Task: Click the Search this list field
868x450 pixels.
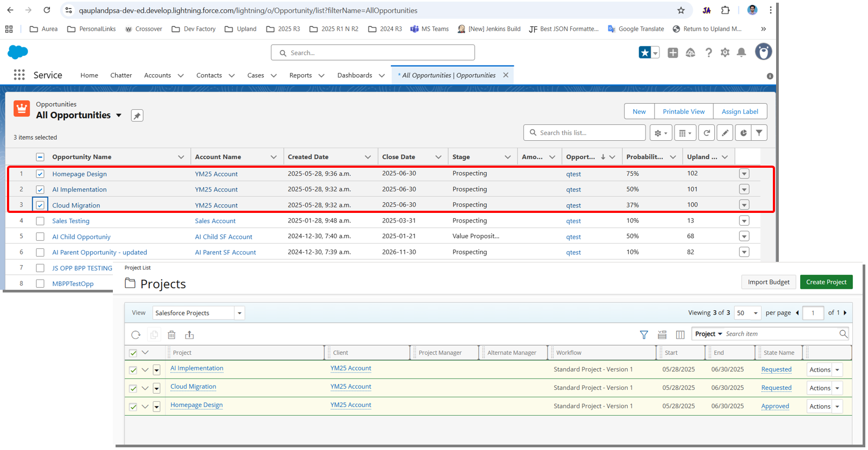Action: [584, 133]
